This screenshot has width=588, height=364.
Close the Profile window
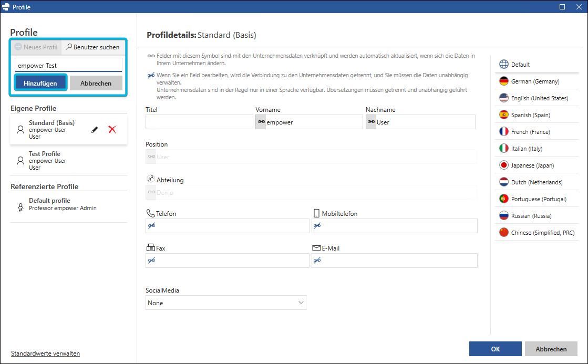tap(579, 7)
